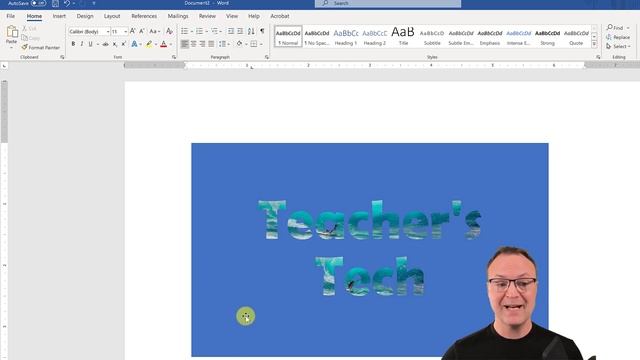The image size is (640, 360).
Task: Open the Undo history dropdown arrow
Action: (74, 3)
